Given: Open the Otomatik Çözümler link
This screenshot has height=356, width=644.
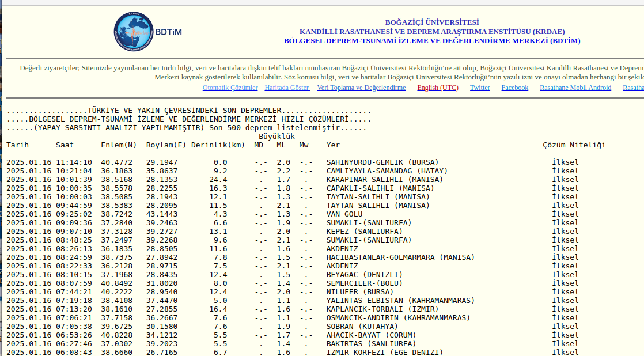Looking at the screenshot, I should pos(230,88).
